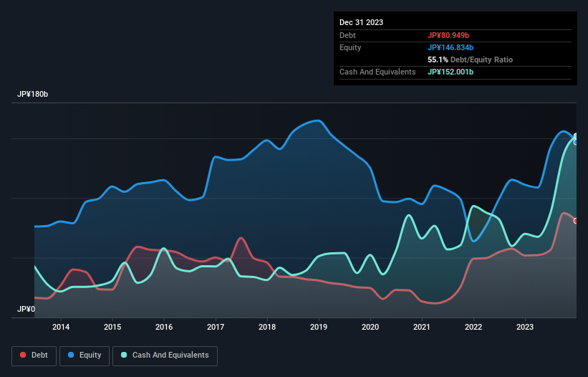Click the JP¥0 y-axis label
588x377 pixels.
26,309
